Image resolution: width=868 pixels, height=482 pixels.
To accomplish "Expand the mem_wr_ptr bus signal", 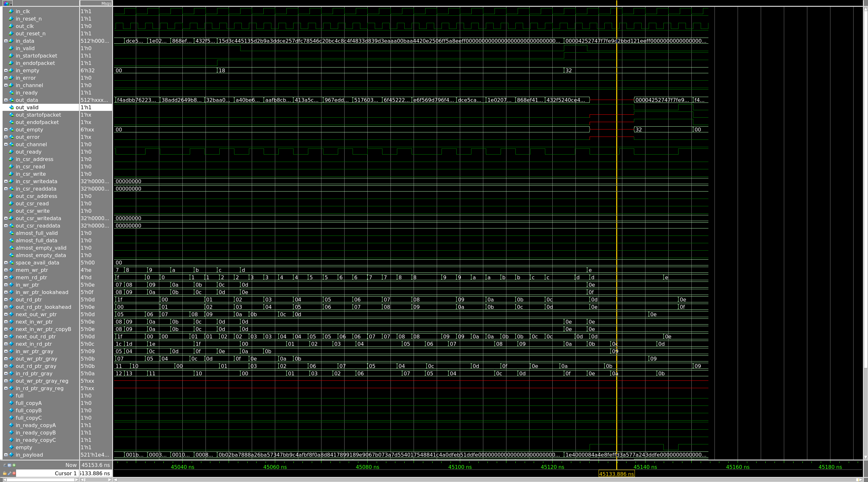I will pos(6,270).
